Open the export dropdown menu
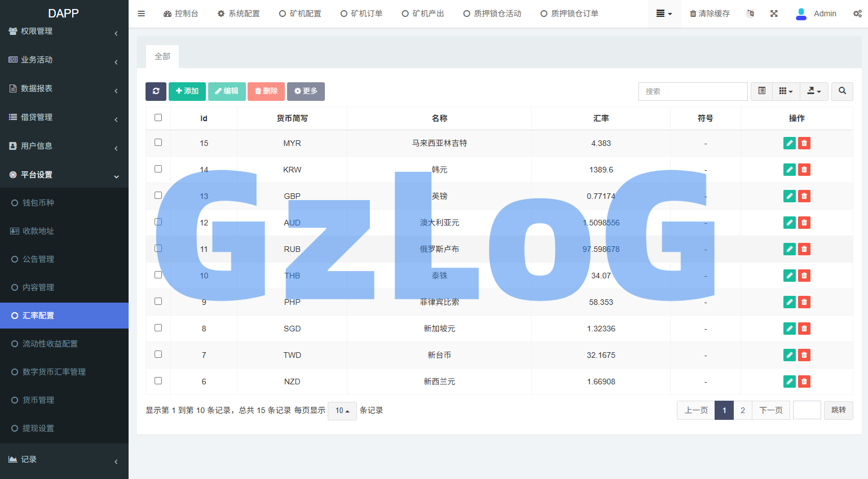868x479 pixels. (x=814, y=91)
